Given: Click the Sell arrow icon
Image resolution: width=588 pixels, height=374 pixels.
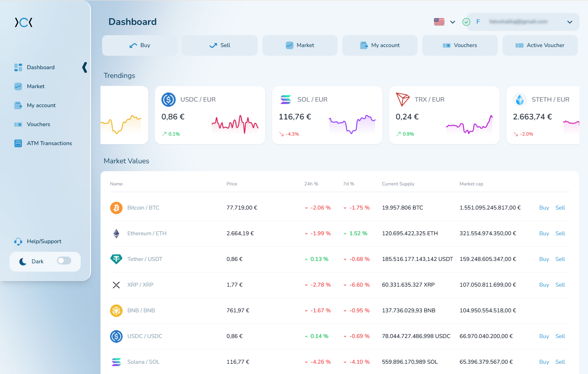Looking at the screenshot, I should coord(213,45).
